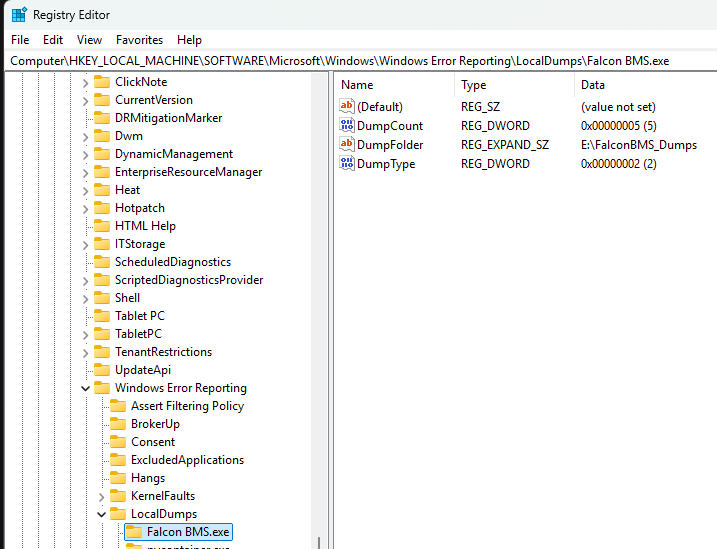
Task: Expand the ClickNote key
Action: point(86,83)
